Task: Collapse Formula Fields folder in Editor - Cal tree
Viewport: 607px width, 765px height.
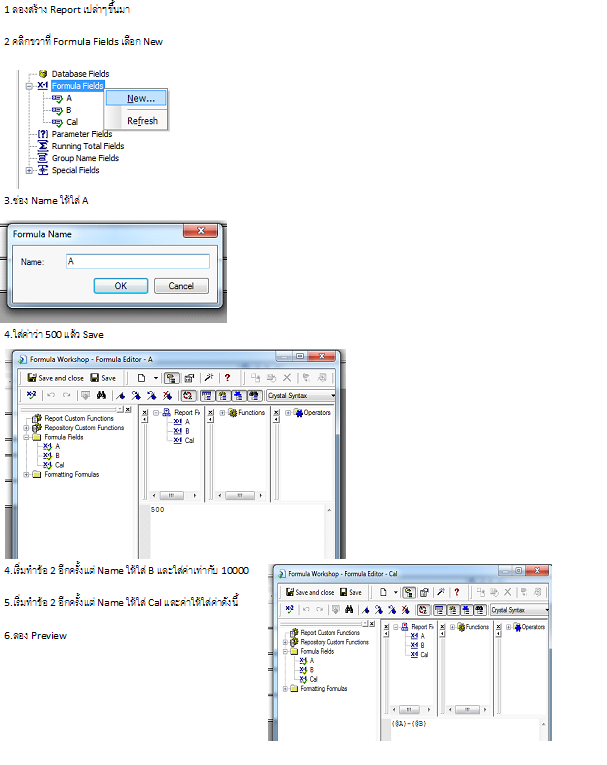Action: pos(285,652)
